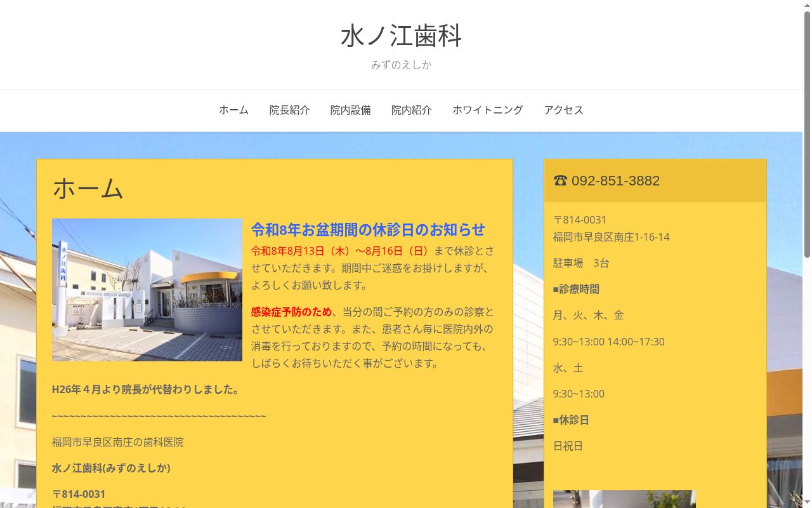Click the text 駐車場 3台
812x508 pixels.
pyautogui.click(x=580, y=263)
